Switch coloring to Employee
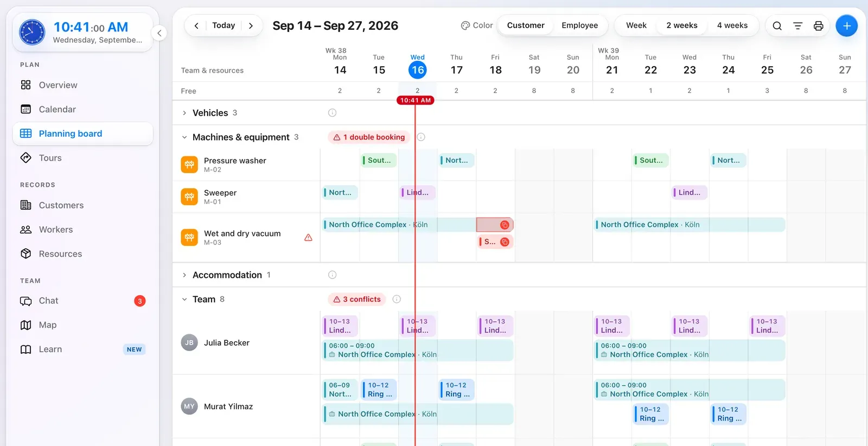The height and width of the screenshot is (446, 868). 579,26
